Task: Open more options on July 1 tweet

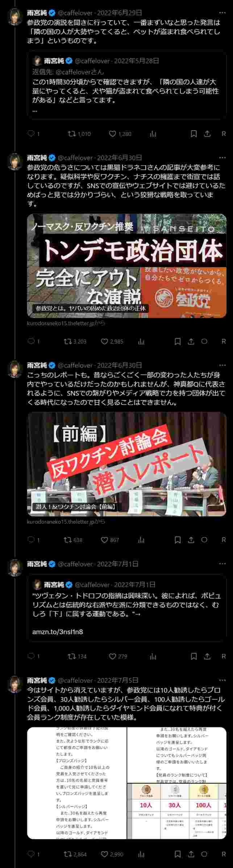Action: coord(222,564)
